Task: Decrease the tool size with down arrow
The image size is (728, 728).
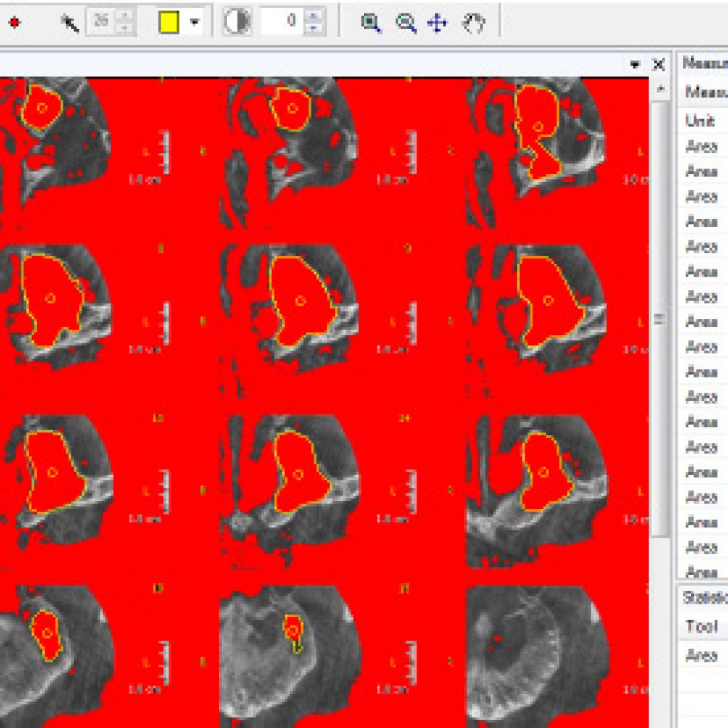Action: (x=124, y=28)
